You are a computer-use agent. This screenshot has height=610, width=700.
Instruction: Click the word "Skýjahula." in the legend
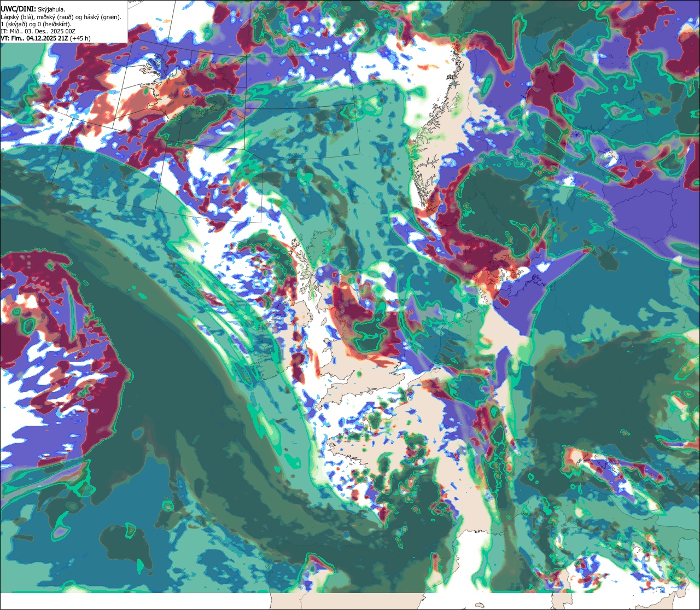click(x=51, y=10)
